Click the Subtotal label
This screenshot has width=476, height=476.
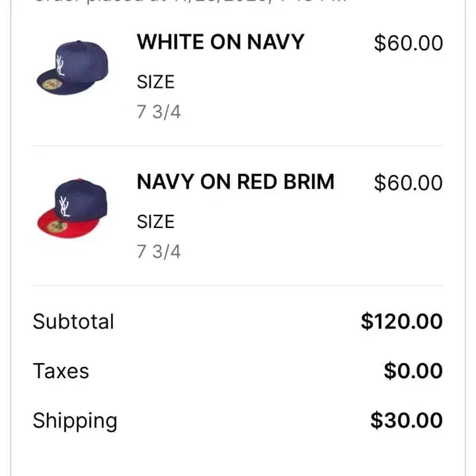tap(73, 321)
